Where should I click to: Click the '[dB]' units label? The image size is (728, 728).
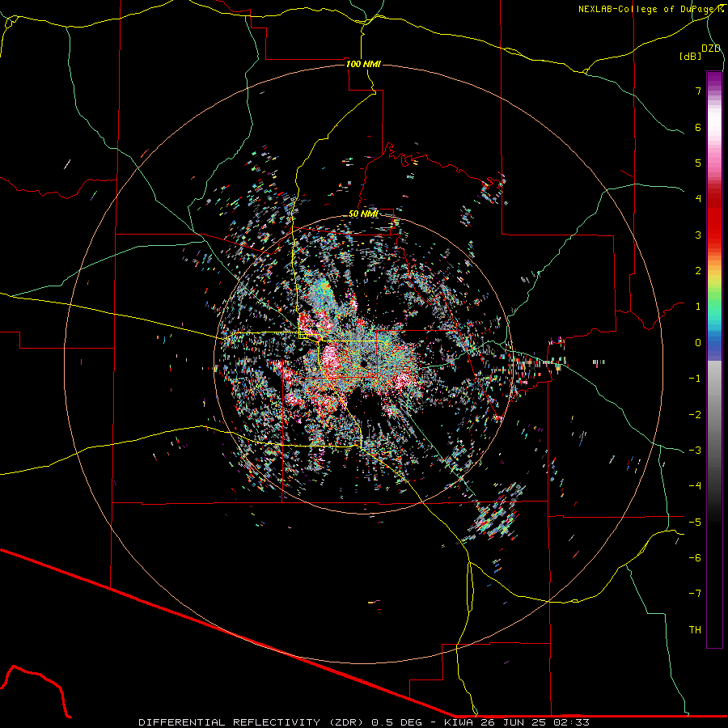690,56
